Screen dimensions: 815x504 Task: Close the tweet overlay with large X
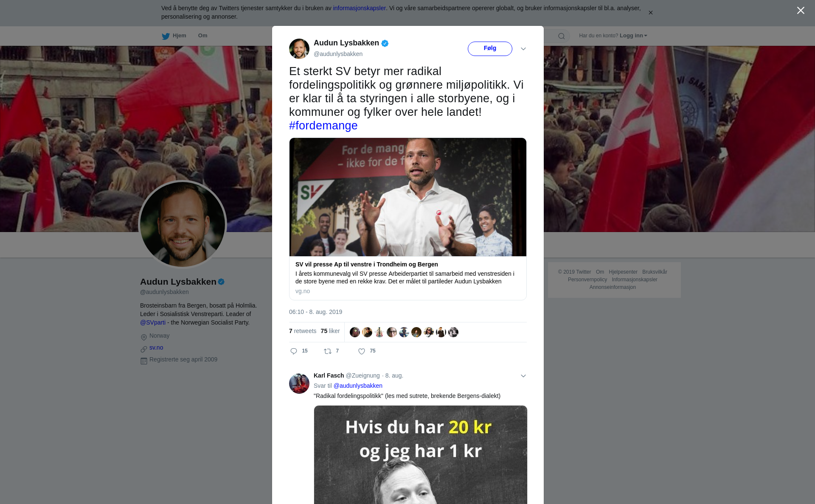click(x=801, y=11)
